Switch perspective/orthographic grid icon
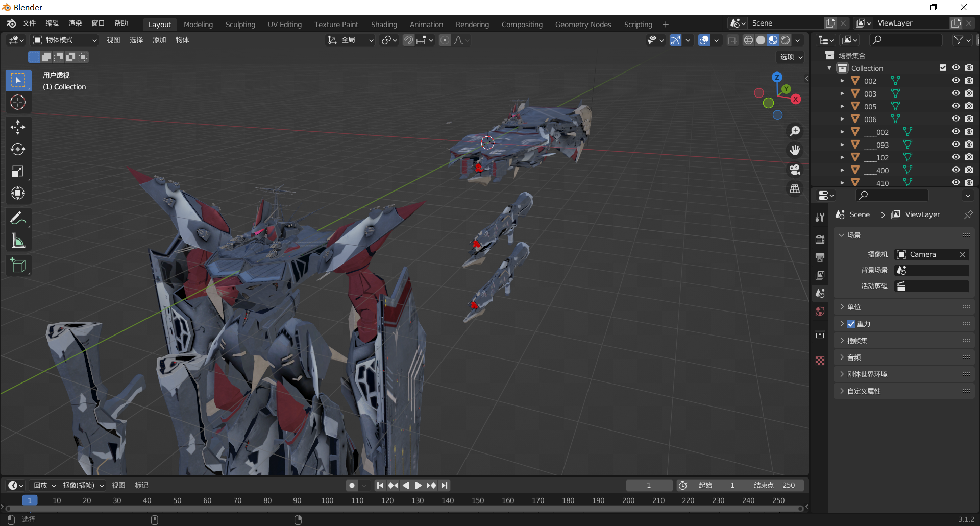980x526 pixels. pos(795,189)
